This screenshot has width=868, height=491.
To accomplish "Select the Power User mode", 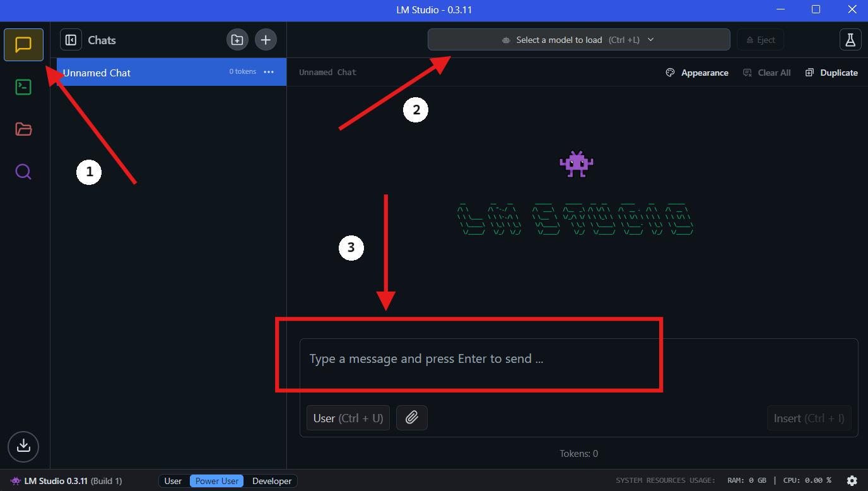I will click(x=217, y=481).
